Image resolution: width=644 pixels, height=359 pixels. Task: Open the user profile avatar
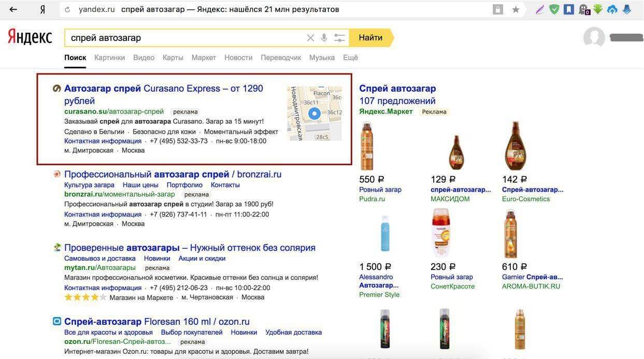tap(594, 38)
